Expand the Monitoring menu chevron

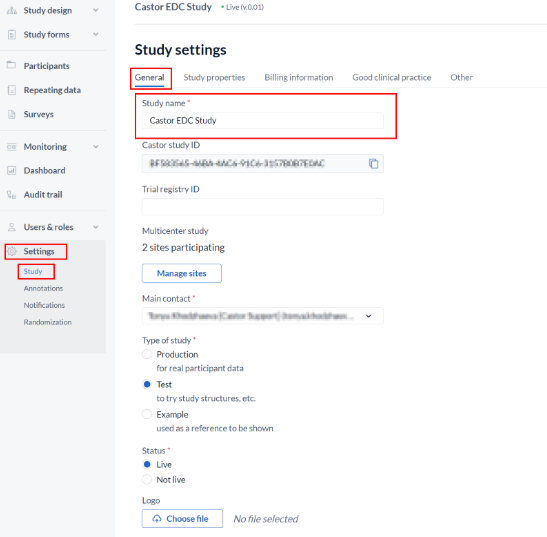(96, 147)
